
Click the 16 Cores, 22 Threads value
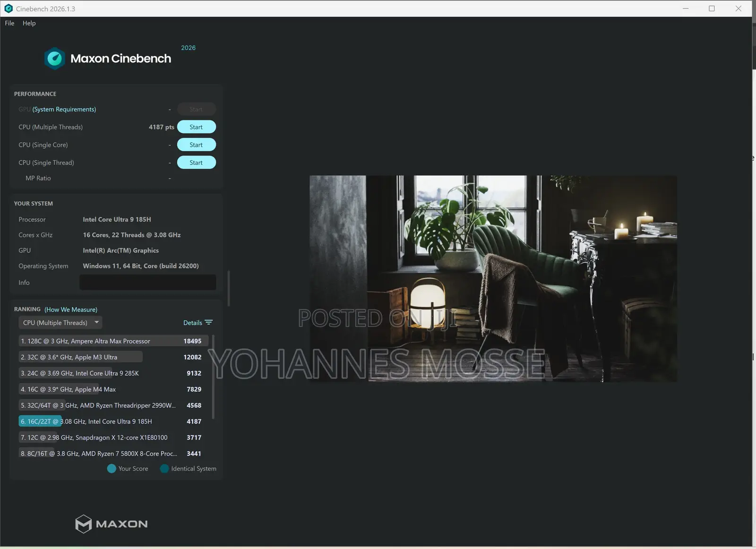click(x=132, y=235)
